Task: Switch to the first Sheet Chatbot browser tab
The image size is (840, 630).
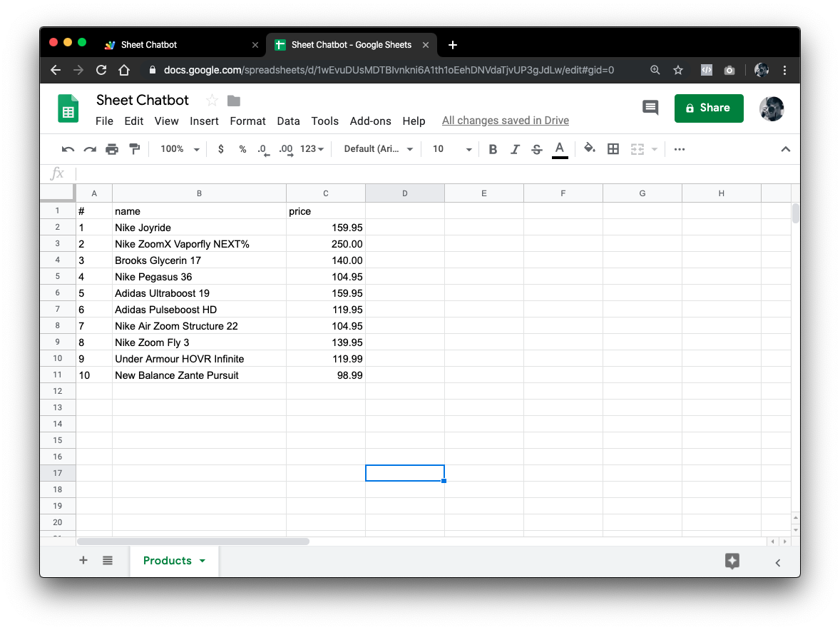Action: [x=180, y=45]
